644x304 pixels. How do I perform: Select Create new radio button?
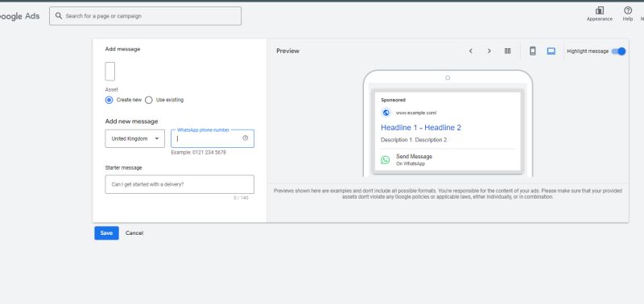pos(109,100)
